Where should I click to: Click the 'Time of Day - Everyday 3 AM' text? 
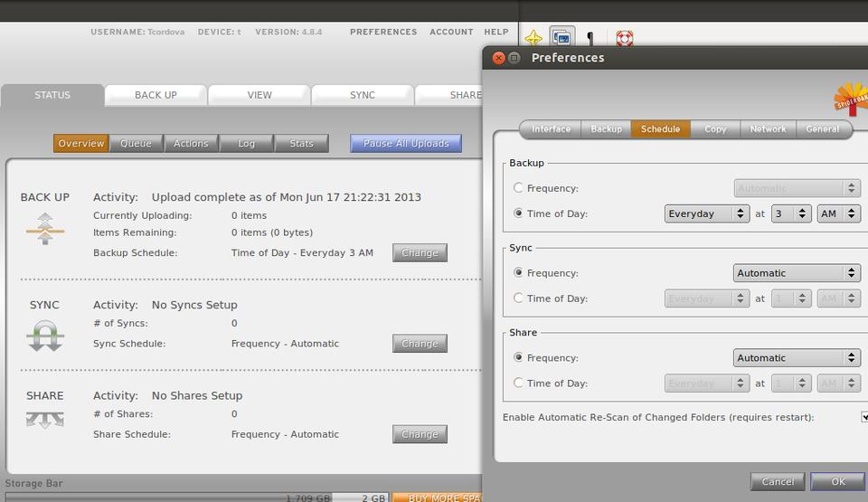coord(302,252)
